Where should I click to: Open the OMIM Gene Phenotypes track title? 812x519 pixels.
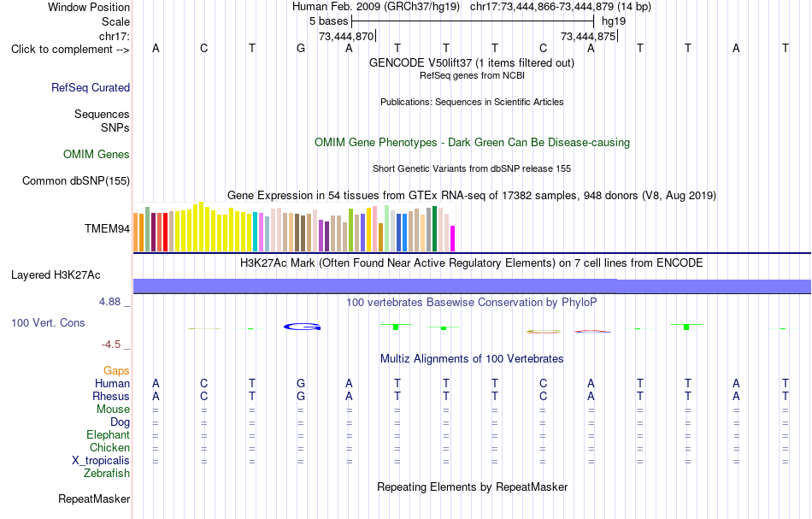click(472, 143)
